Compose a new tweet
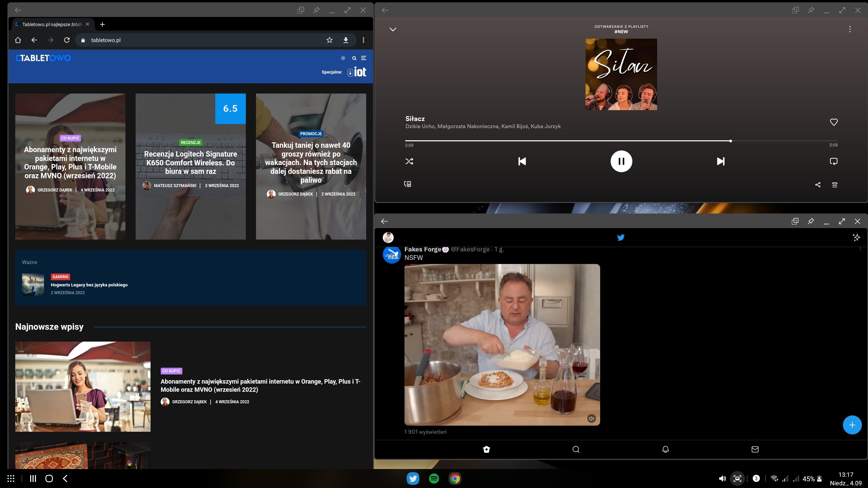 click(x=852, y=425)
